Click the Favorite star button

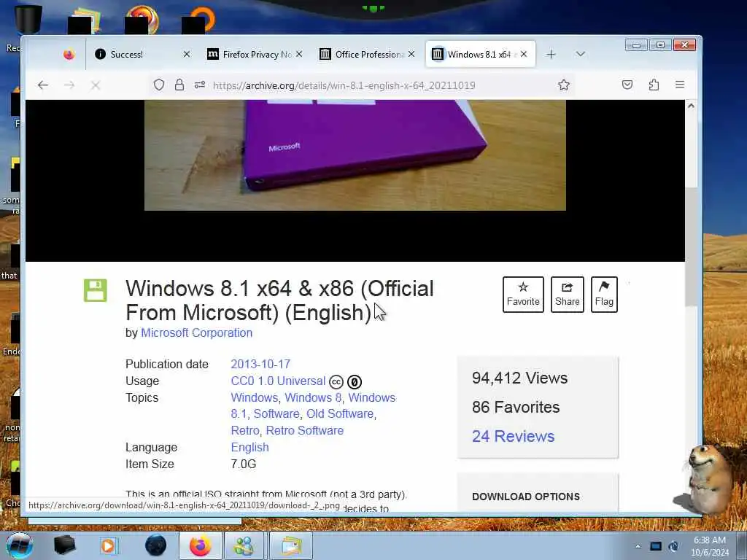pos(523,295)
